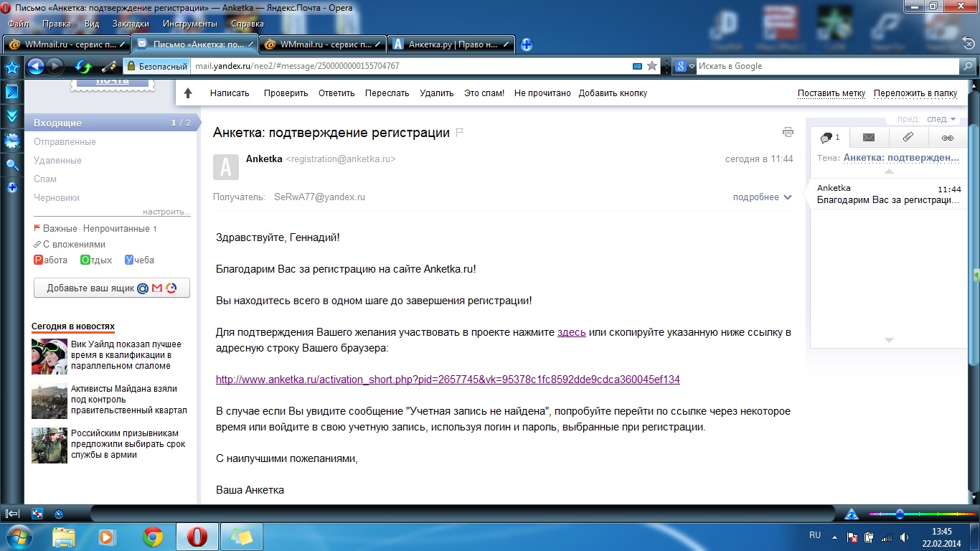Go back with the browser back arrow
The image size is (980, 551).
click(x=35, y=67)
